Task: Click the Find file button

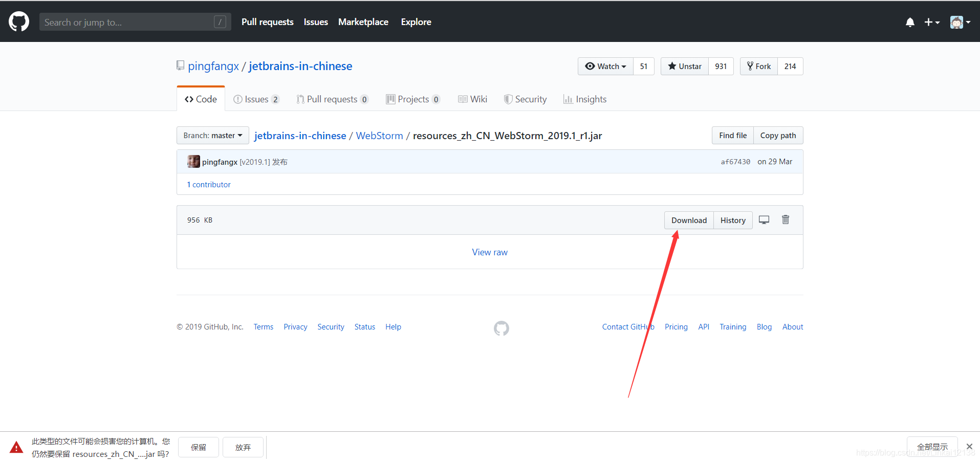Action: [x=733, y=136]
